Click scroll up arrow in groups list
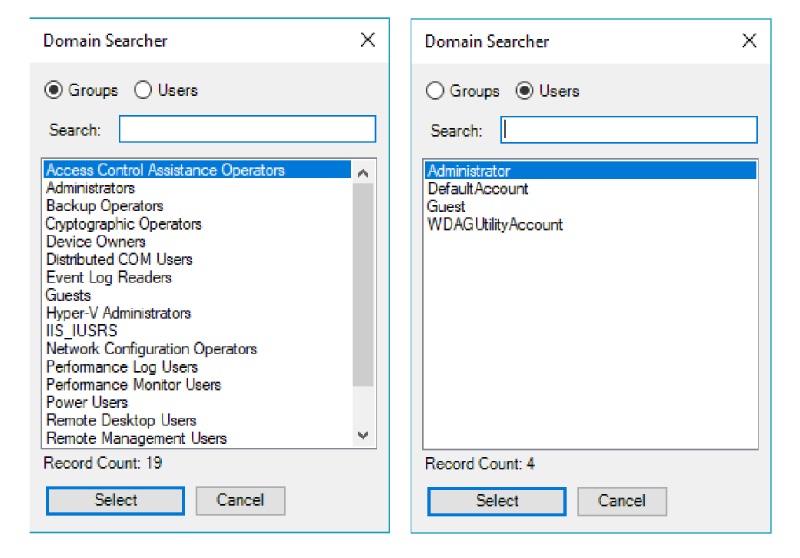Screen dimensions: 800x558 pos(363,173)
